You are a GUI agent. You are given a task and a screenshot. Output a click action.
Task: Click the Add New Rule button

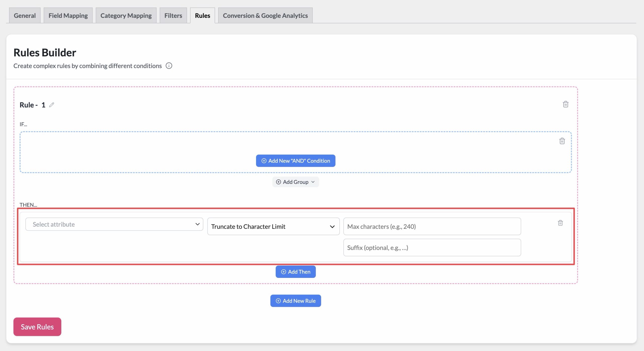pos(296,301)
